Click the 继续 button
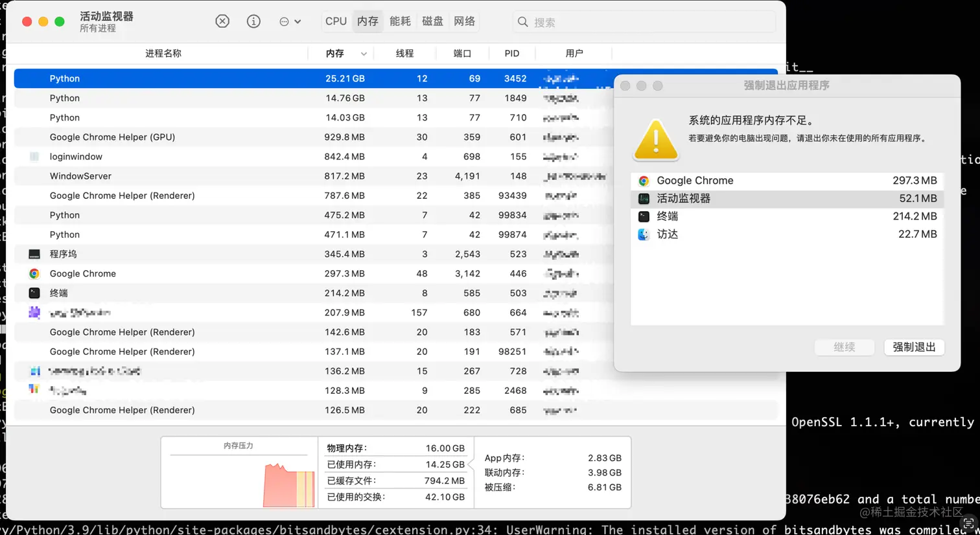Viewport: 980px width, 535px height. pyautogui.click(x=845, y=347)
